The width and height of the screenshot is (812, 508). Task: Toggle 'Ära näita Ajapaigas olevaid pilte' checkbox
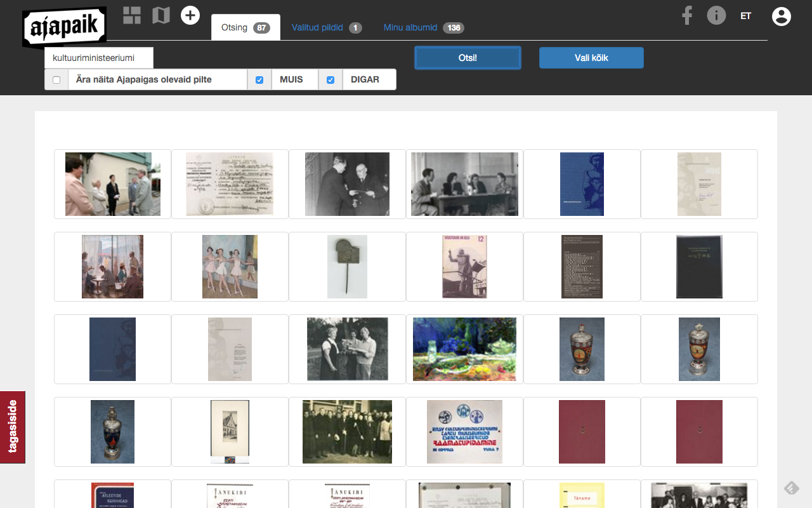coord(56,80)
